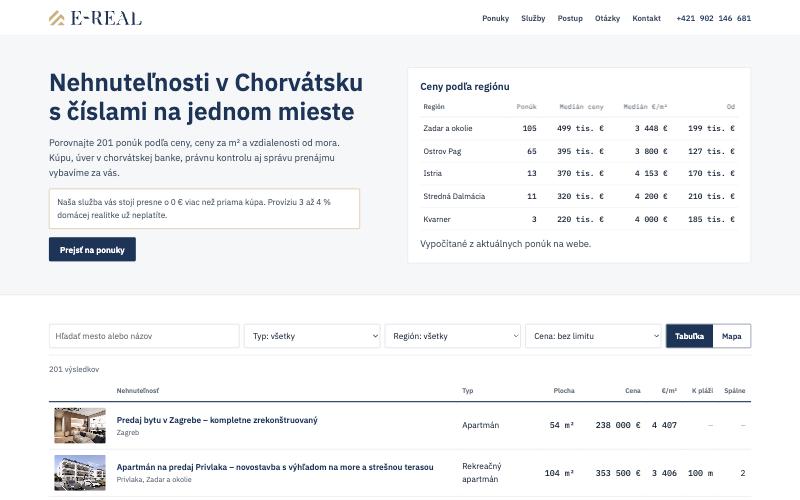800x500 pixels.
Task: Sort by €/m² listings column header
Action: [669, 391]
